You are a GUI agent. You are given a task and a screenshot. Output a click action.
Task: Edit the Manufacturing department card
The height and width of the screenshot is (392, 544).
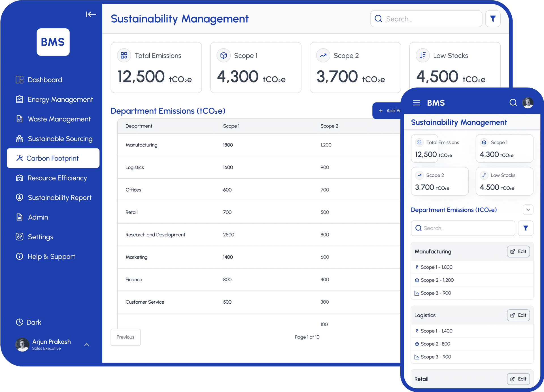pos(518,252)
